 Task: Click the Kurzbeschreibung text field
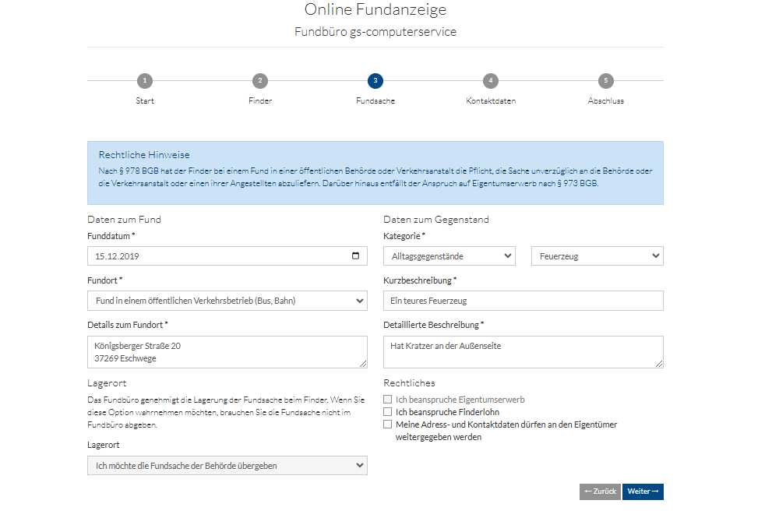coord(523,301)
